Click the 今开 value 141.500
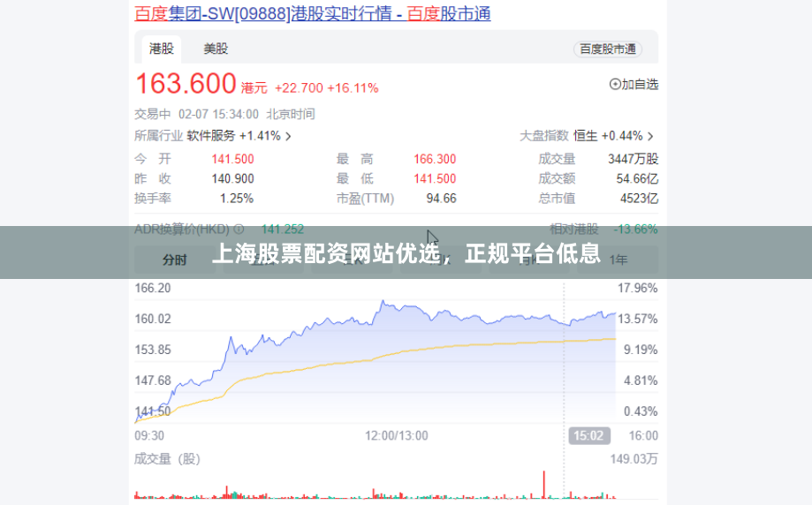Image resolution: width=812 pixels, height=505 pixels. (232, 160)
